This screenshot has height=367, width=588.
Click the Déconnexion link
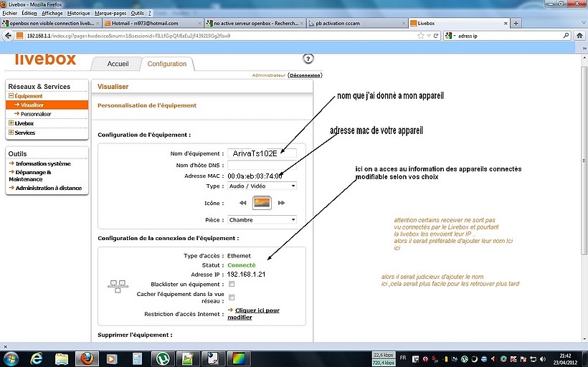coord(305,75)
